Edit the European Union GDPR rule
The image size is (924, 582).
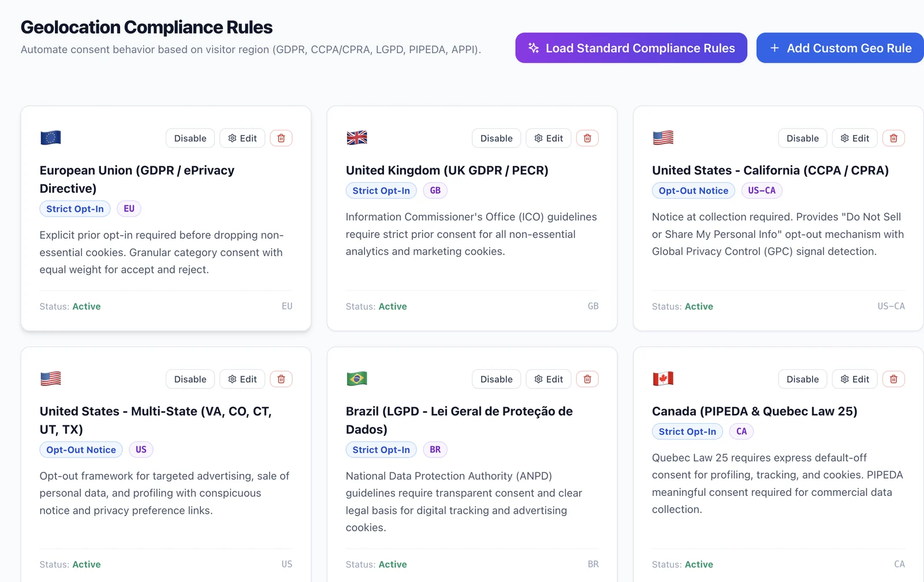(243, 138)
